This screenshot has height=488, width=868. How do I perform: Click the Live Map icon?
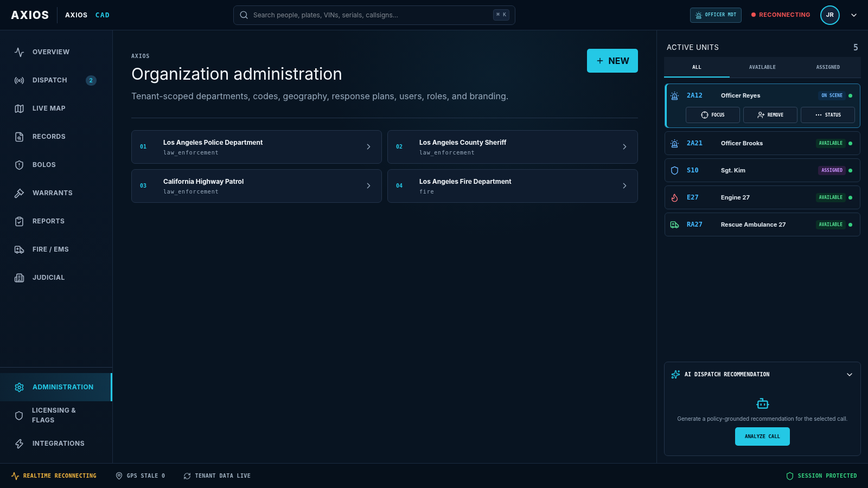(20, 108)
